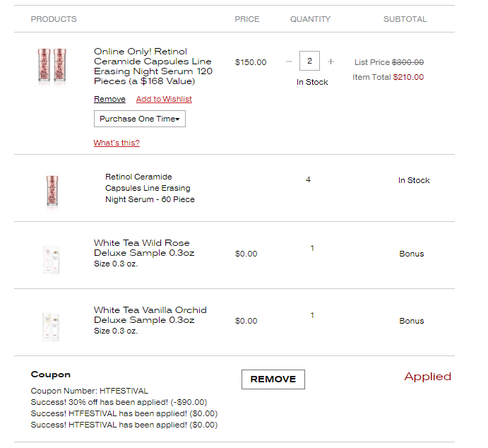Click the What's this? link
This screenshot has width=488, height=448.
click(x=117, y=143)
